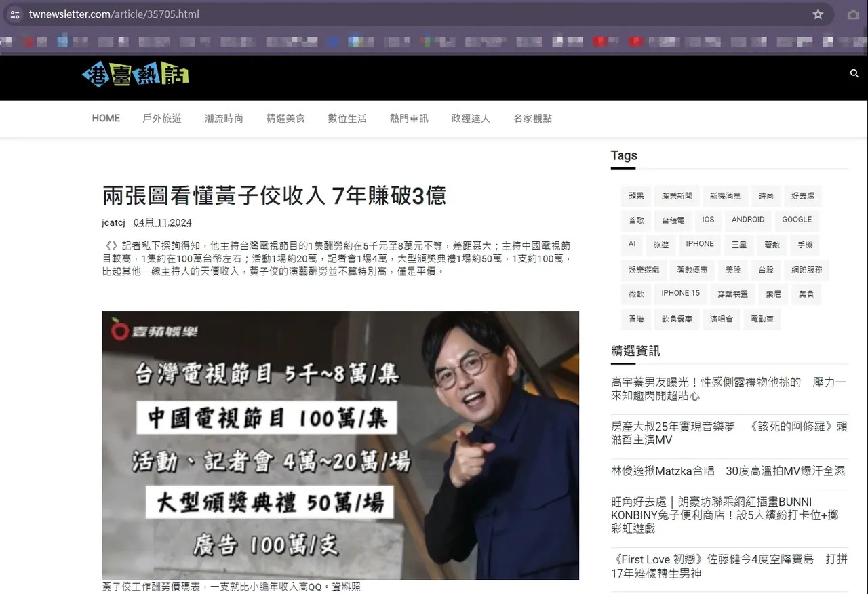The image size is (868, 594).
Task: Click the 蘋果 tag
Action: pos(636,196)
